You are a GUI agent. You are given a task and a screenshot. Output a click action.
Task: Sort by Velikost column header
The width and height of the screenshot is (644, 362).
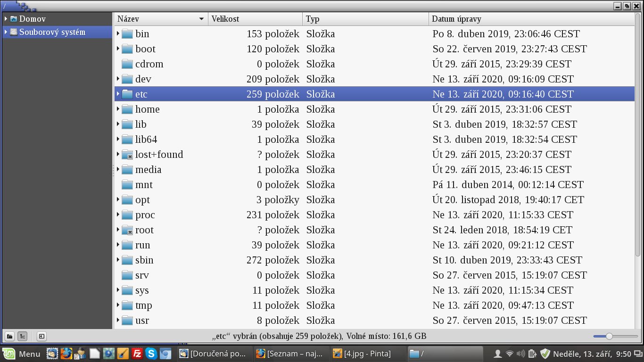tap(255, 19)
